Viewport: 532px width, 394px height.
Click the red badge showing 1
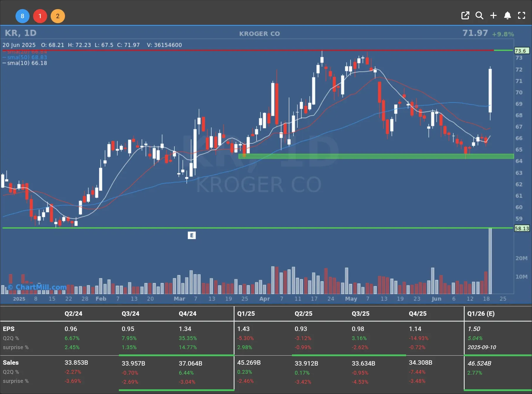[x=40, y=16]
